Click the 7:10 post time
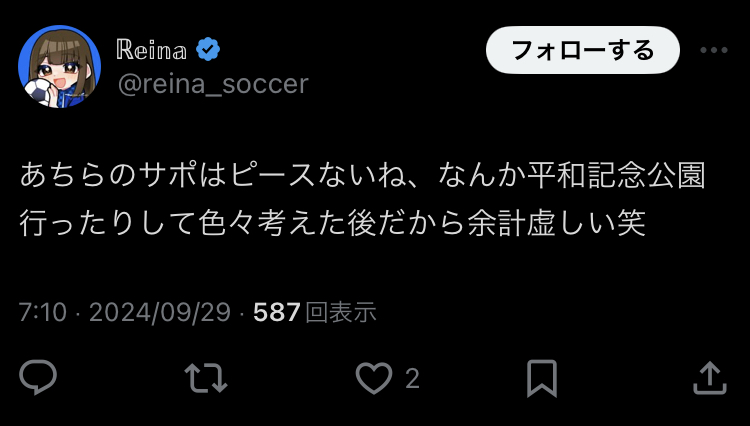Viewport: 750px width, 426px height. coord(43,312)
